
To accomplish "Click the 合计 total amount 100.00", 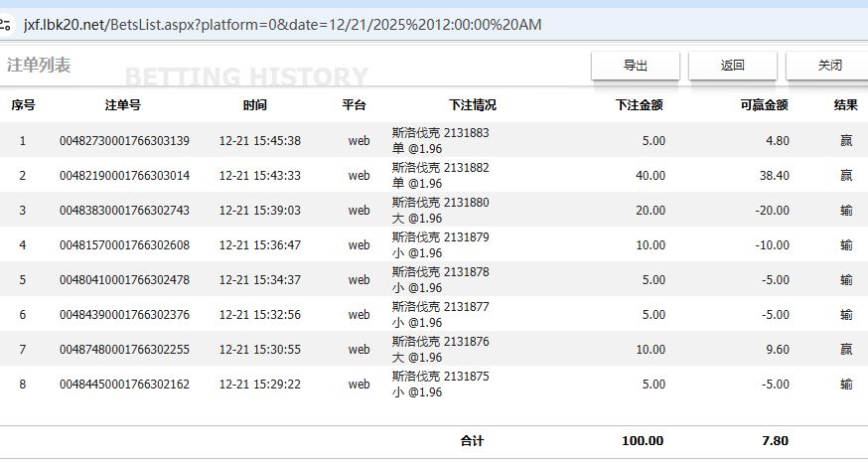I will (x=643, y=441).
